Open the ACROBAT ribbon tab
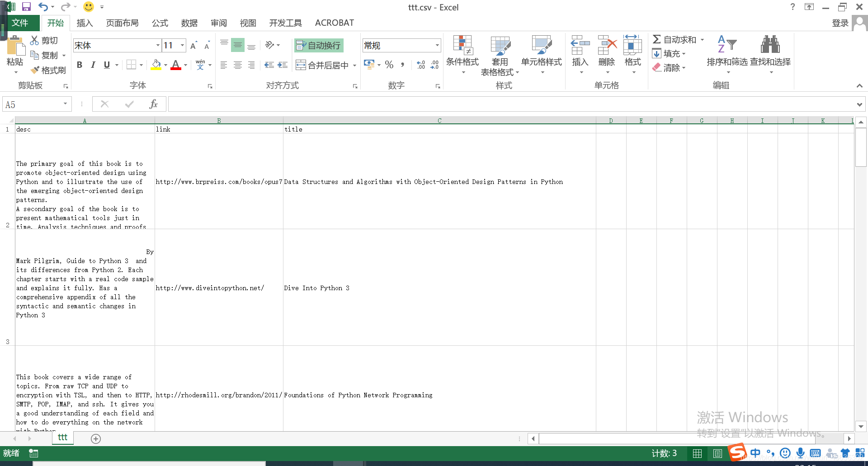 click(334, 23)
